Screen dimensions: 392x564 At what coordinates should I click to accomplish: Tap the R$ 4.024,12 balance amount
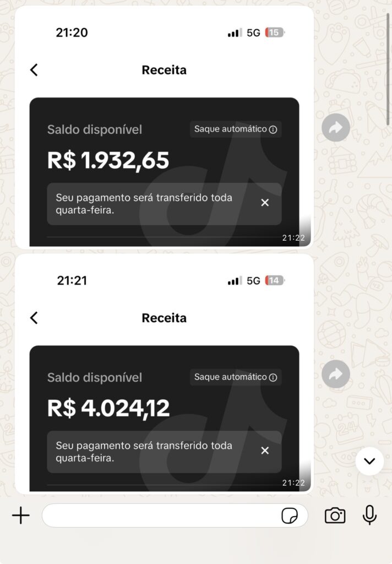(108, 409)
